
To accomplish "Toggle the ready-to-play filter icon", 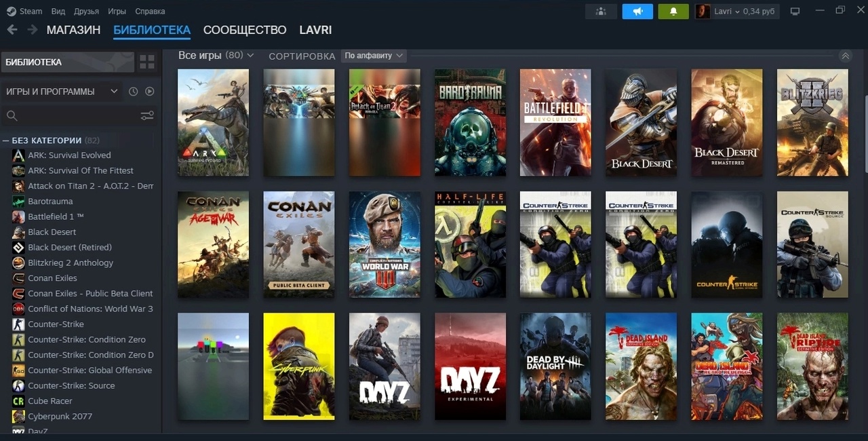I will pos(150,92).
